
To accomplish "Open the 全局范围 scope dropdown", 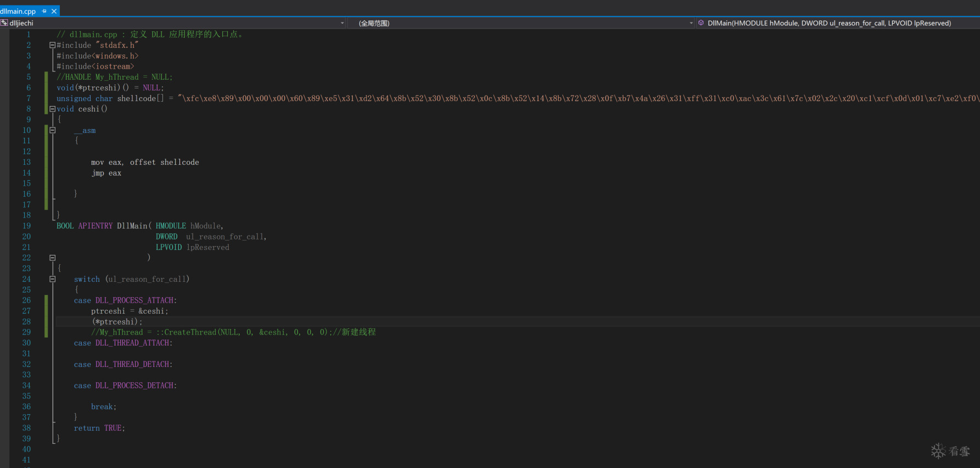I will (x=691, y=23).
